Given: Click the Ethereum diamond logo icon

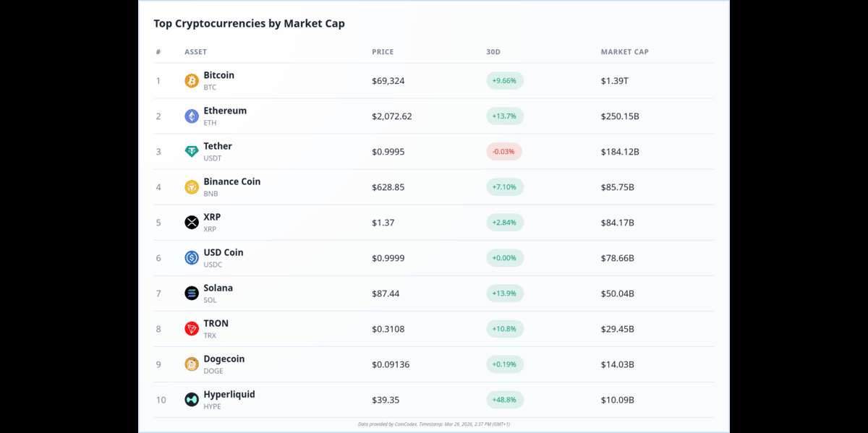Looking at the screenshot, I should pyautogui.click(x=192, y=116).
